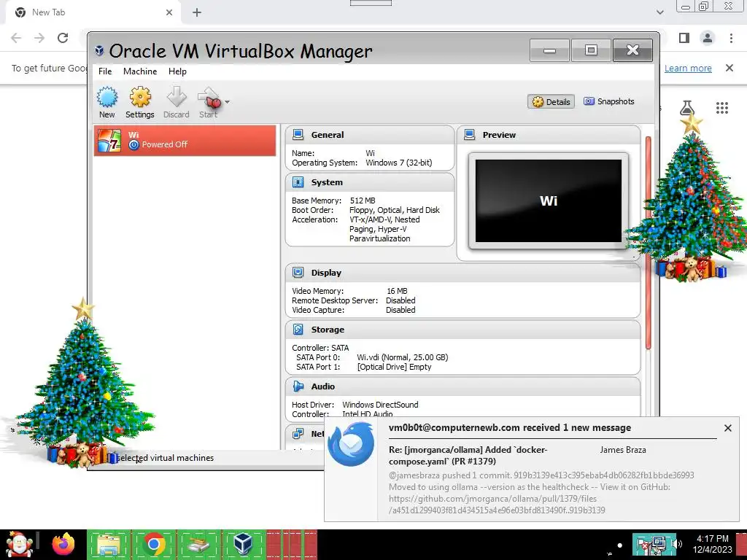
Task: Click Chrome's Back arrow
Action: pos(16,38)
